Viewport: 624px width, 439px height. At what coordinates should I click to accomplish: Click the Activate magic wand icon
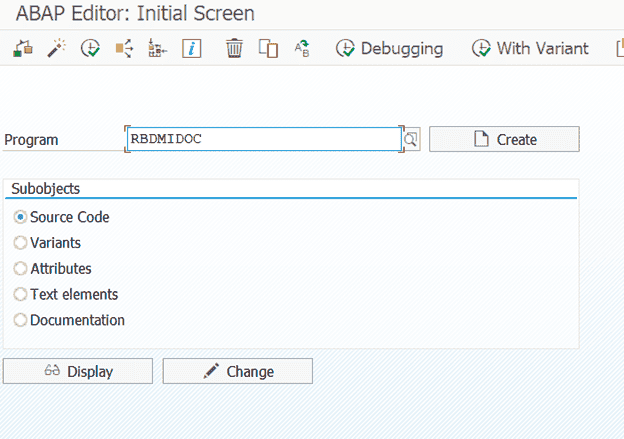pyautogui.click(x=56, y=48)
